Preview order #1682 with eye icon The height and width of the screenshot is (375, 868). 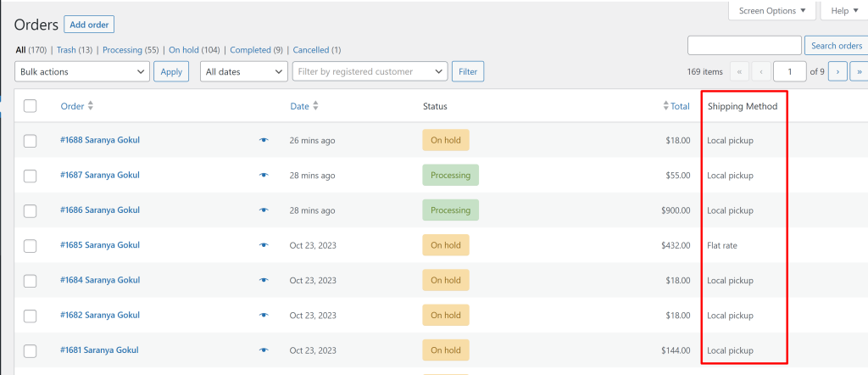264,315
